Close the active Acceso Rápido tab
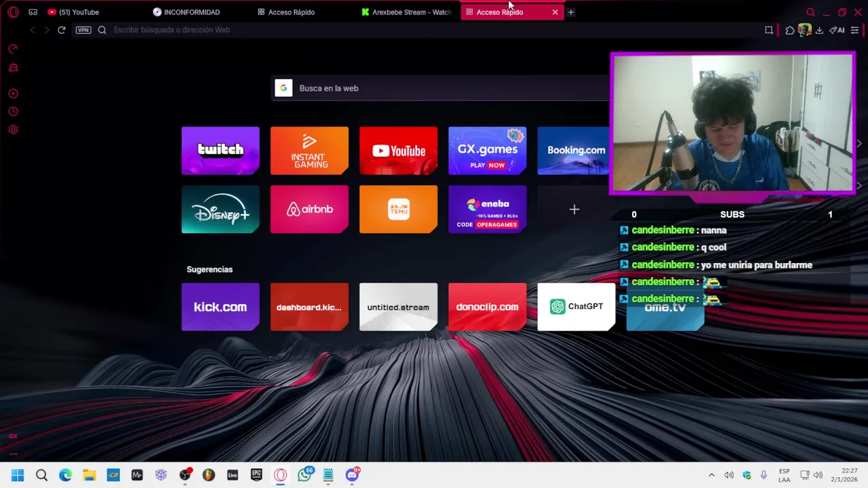Screen dimensions: 868x488 click(555, 12)
